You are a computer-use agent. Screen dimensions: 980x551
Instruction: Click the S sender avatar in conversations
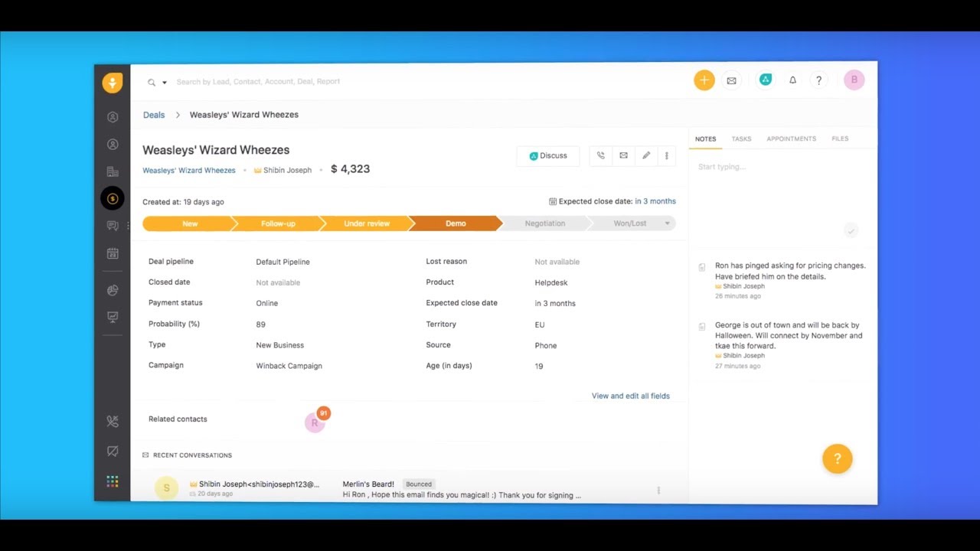point(166,488)
